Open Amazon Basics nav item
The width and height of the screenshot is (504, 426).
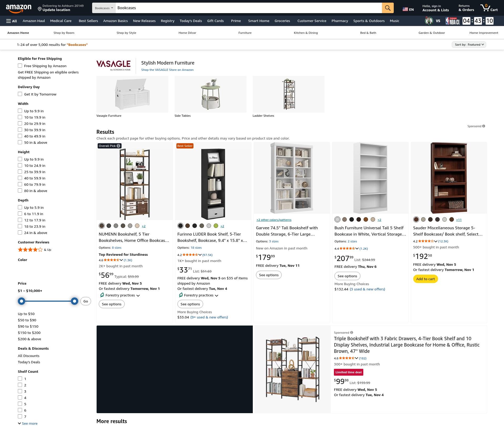(x=115, y=21)
